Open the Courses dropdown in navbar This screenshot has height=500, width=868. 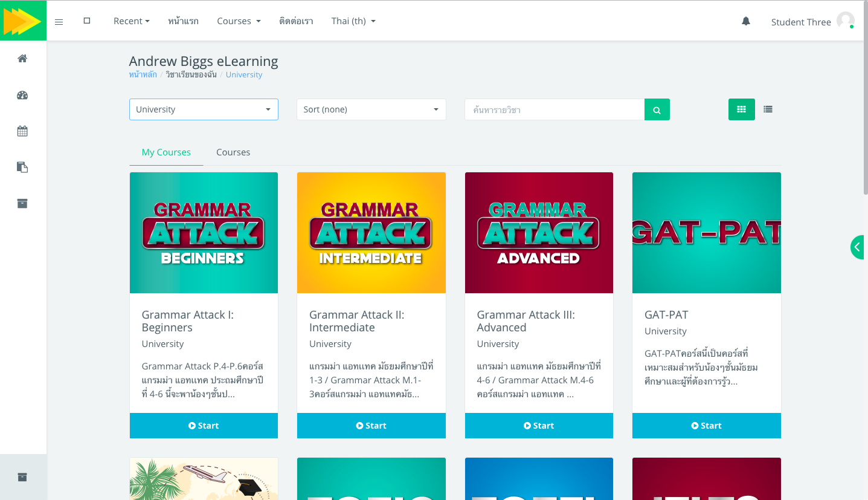pos(239,21)
